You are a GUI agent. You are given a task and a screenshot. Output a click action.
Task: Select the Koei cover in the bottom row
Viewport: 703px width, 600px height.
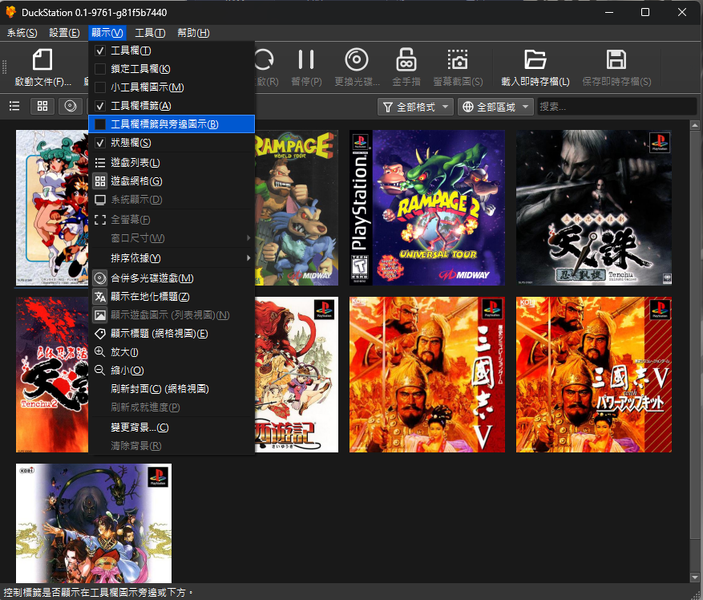click(94, 523)
